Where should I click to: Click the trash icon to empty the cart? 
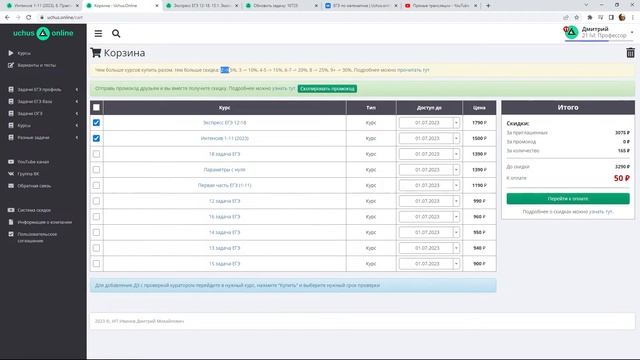tap(630, 53)
